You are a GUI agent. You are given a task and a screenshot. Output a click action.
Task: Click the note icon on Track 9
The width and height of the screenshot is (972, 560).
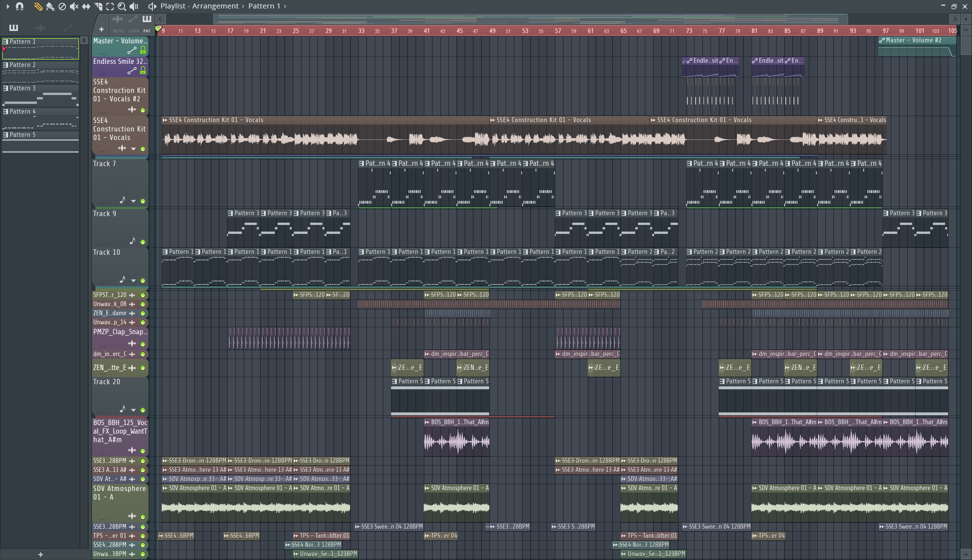pyautogui.click(x=132, y=241)
